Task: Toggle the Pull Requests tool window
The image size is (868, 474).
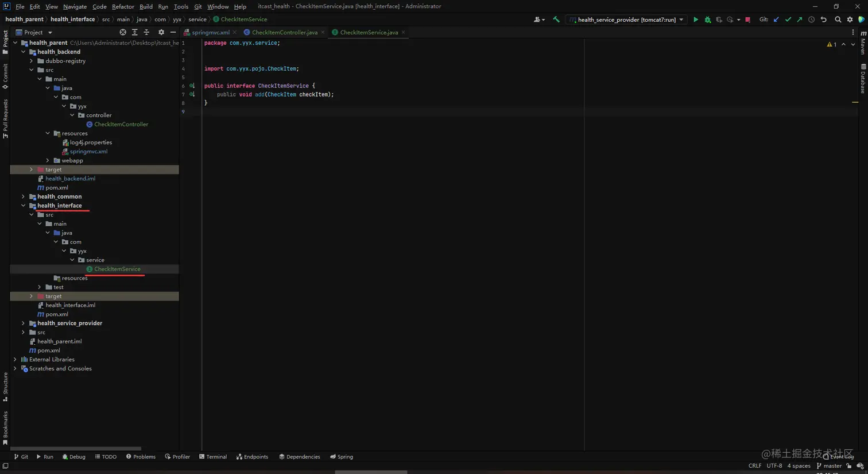Action: 5,118
